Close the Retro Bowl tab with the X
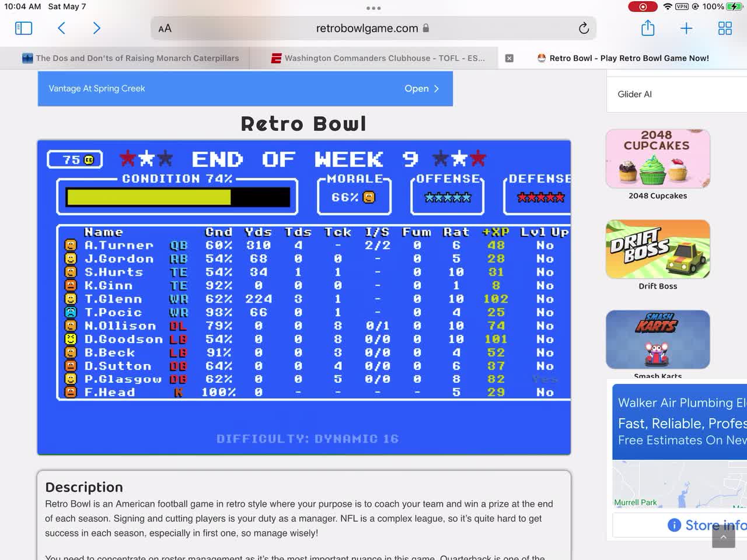The height and width of the screenshot is (560, 747). pos(509,58)
